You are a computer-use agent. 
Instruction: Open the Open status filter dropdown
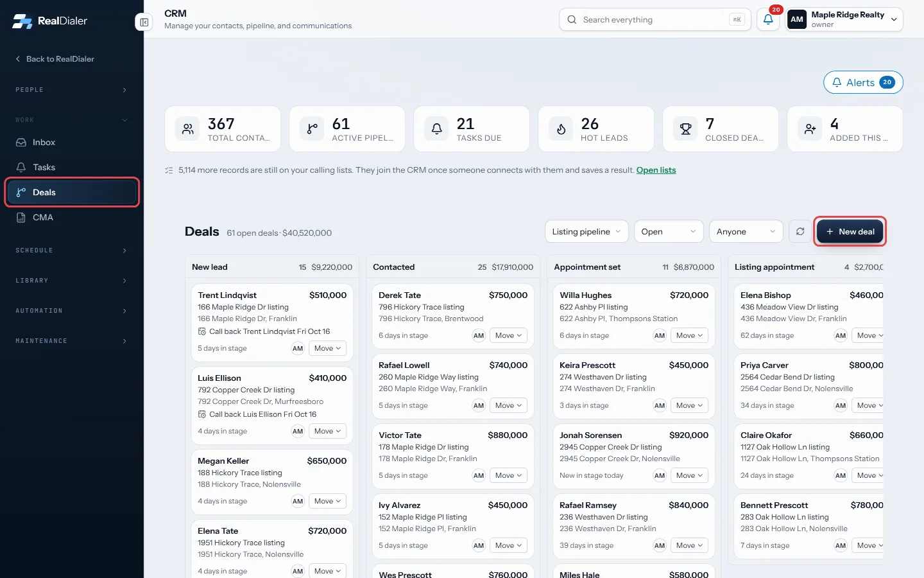click(669, 232)
